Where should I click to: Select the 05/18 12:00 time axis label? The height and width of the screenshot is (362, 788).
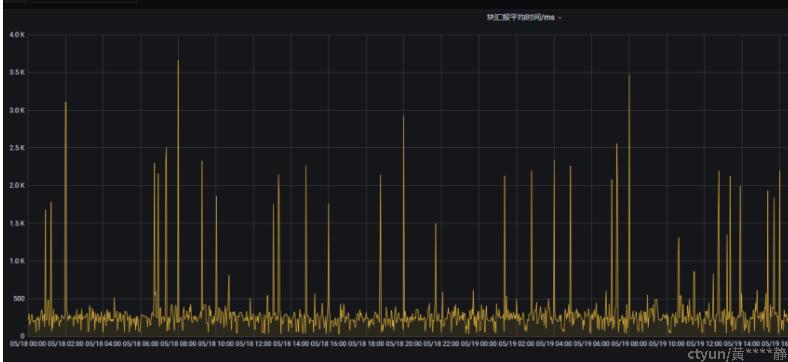[253, 344]
